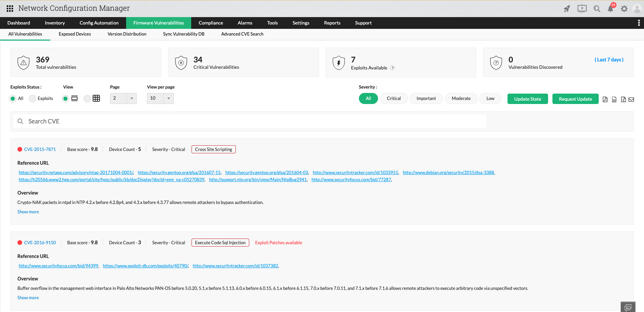This screenshot has height=312, width=644.
Task: Click the Update State button
Action: pyautogui.click(x=528, y=99)
